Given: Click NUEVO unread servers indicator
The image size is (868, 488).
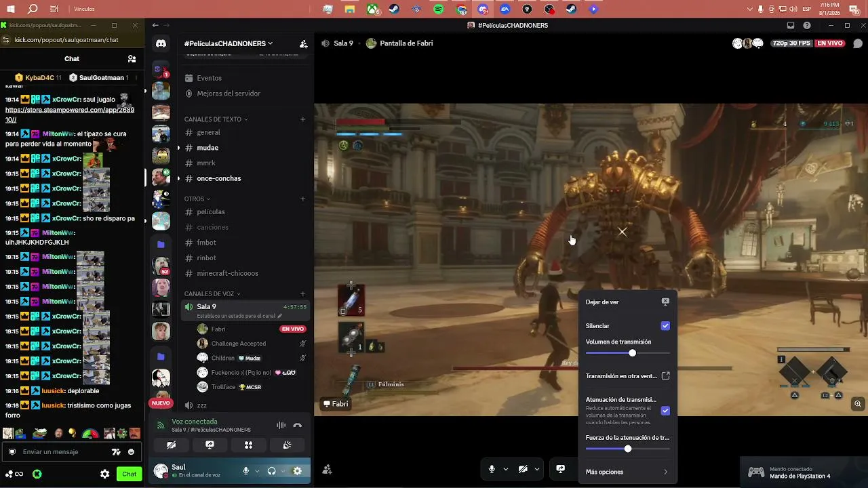Looking at the screenshot, I should [161, 403].
